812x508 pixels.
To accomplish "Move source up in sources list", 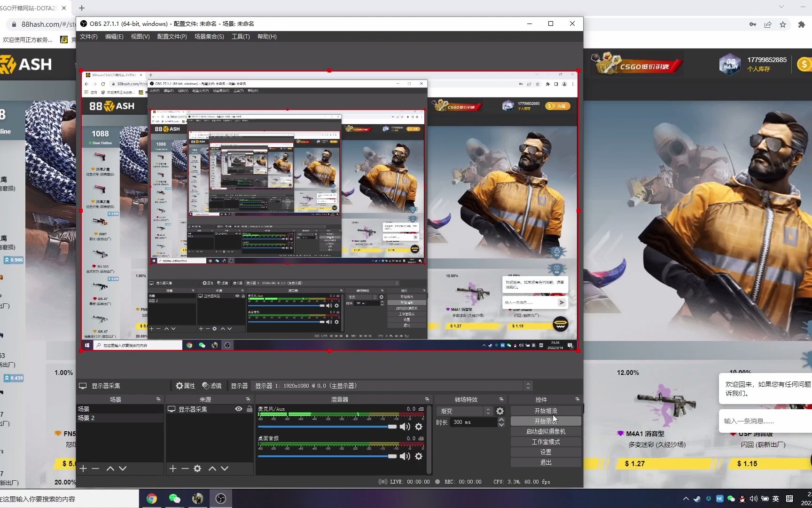I will (x=212, y=468).
